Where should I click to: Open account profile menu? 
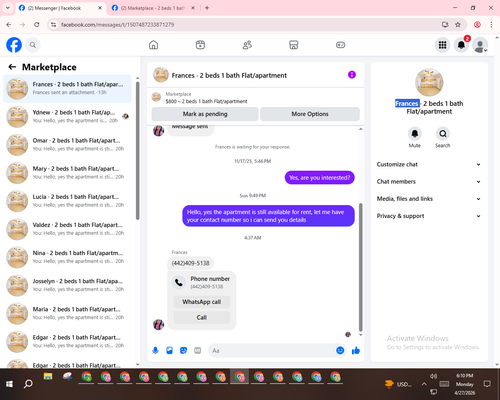(x=480, y=45)
